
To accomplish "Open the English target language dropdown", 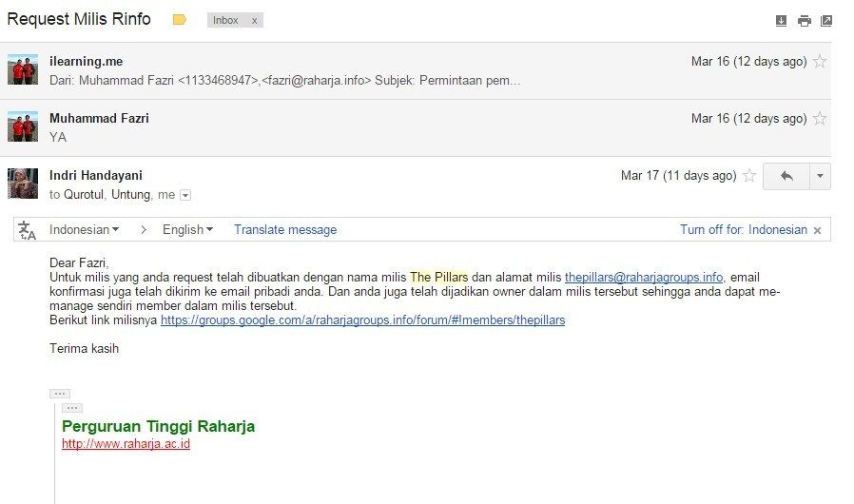I will [187, 229].
